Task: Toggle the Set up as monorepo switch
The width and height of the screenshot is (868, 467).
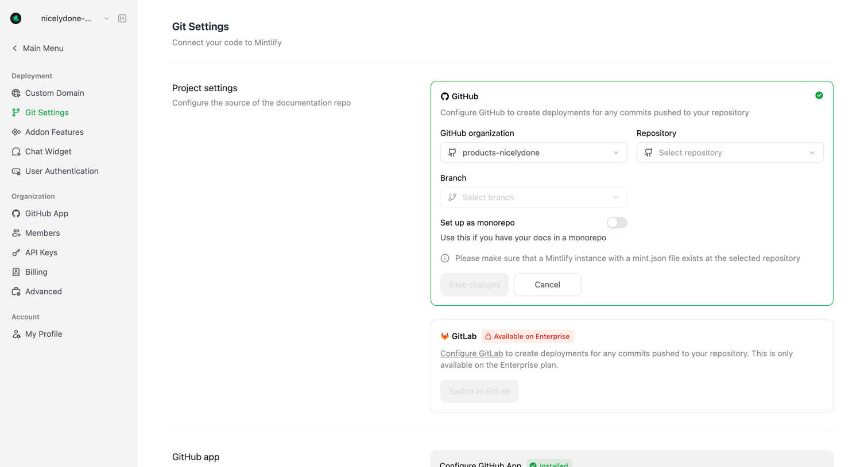Action: 617,223
